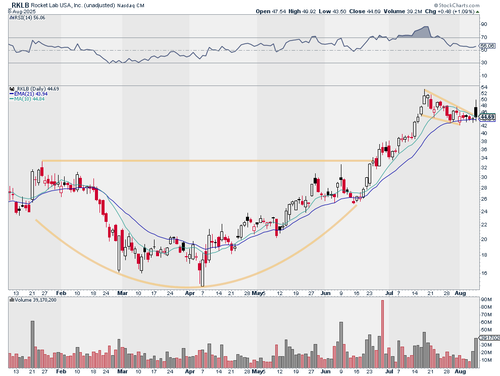Click the Close price value in the header
The width and height of the screenshot is (500, 376).
click(x=374, y=11)
